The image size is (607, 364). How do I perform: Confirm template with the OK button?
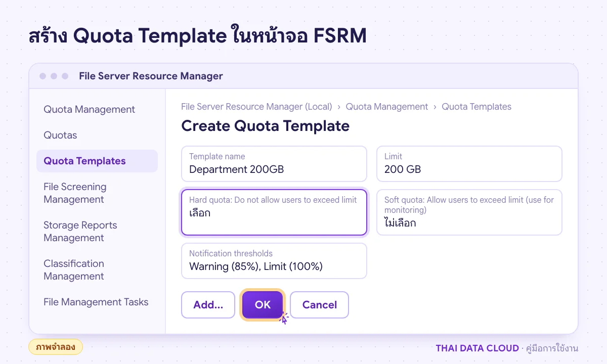[263, 305]
